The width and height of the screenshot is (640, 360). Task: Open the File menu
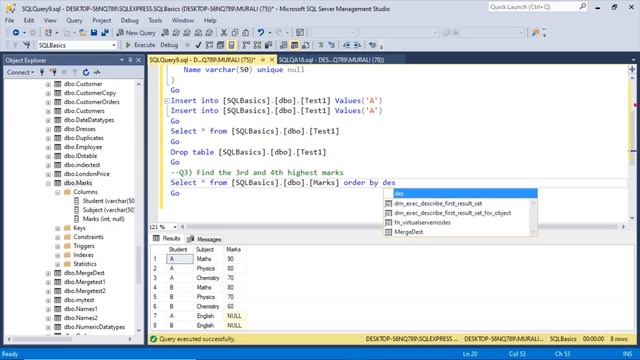pos(9,20)
